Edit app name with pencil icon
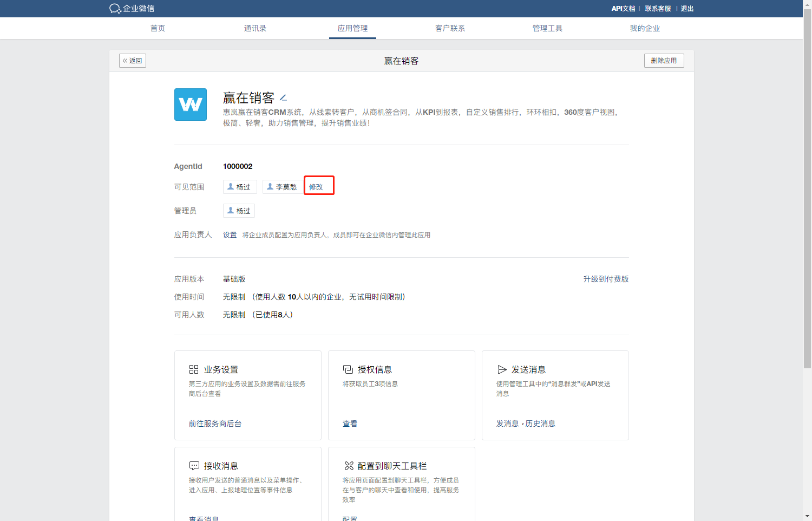812x521 pixels. (x=283, y=98)
